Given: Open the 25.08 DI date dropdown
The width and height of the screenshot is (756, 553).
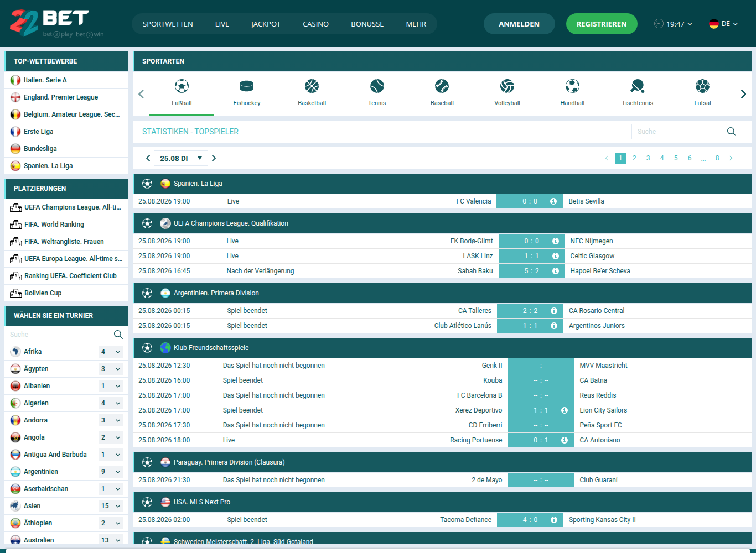Looking at the screenshot, I should tap(181, 158).
